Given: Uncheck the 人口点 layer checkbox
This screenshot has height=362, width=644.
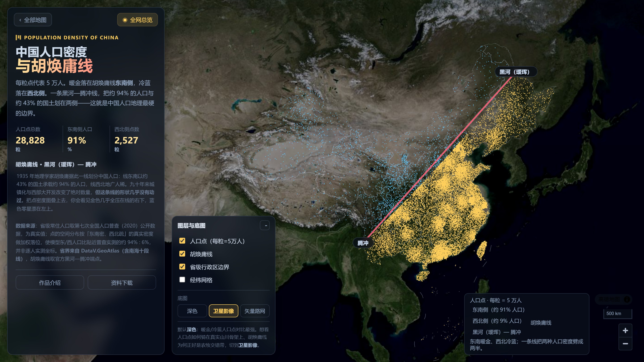Looking at the screenshot, I should (182, 241).
